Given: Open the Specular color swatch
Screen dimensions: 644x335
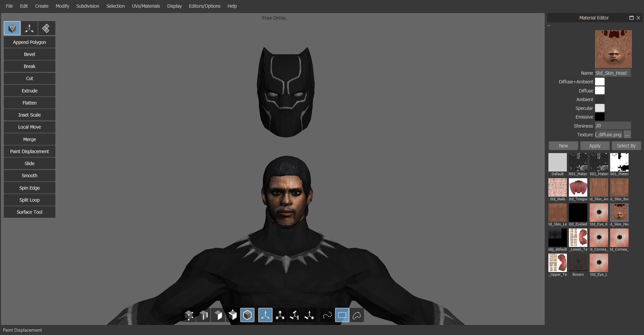Looking at the screenshot, I should click(x=600, y=108).
